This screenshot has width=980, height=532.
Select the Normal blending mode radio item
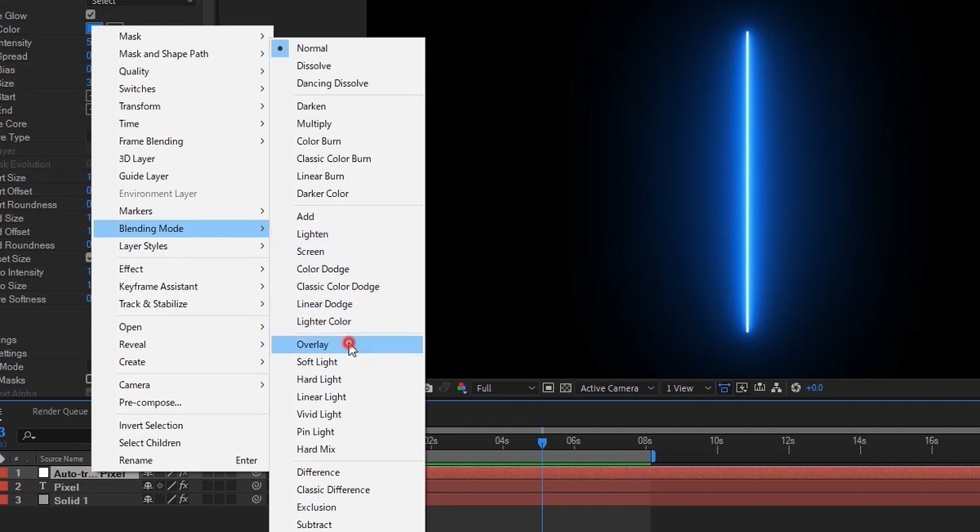point(346,48)
